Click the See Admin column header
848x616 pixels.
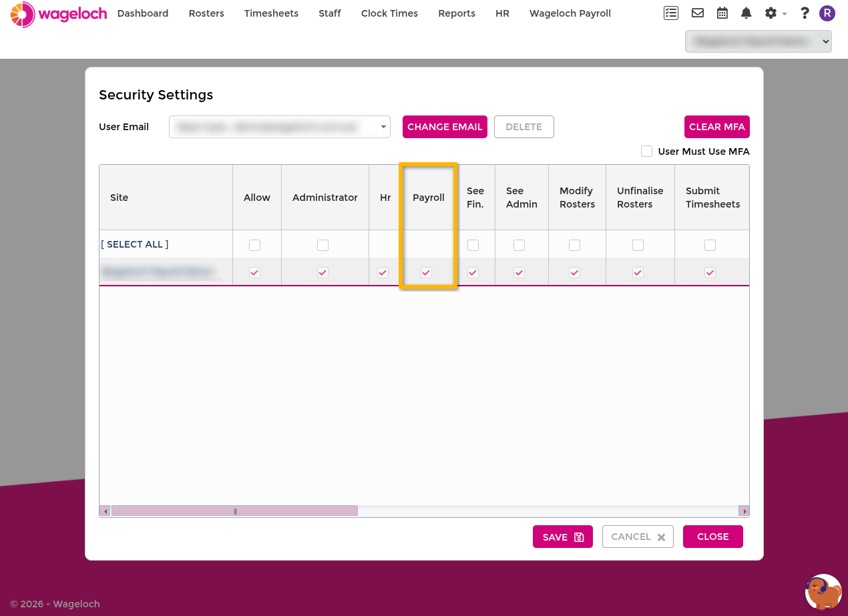(521, 198)
